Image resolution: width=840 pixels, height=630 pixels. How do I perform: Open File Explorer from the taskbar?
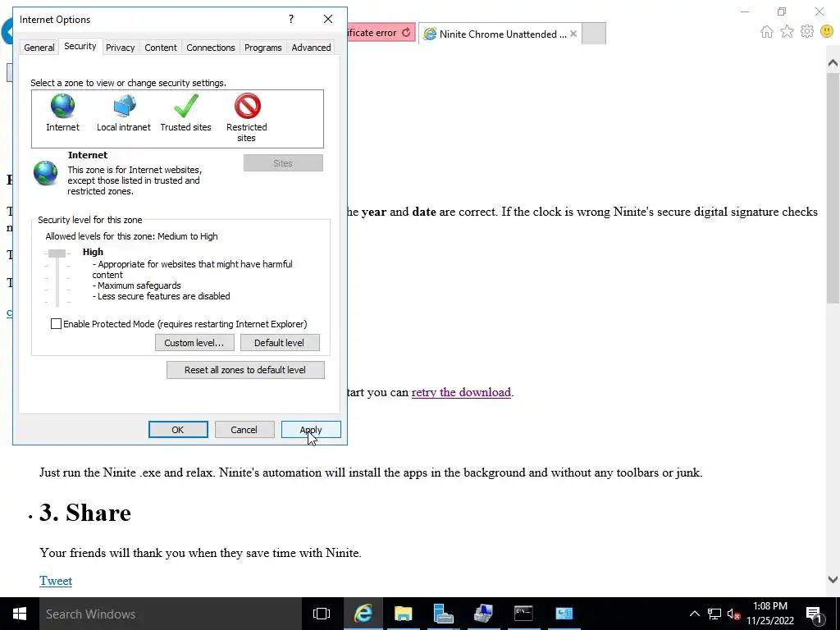point(403,614)
